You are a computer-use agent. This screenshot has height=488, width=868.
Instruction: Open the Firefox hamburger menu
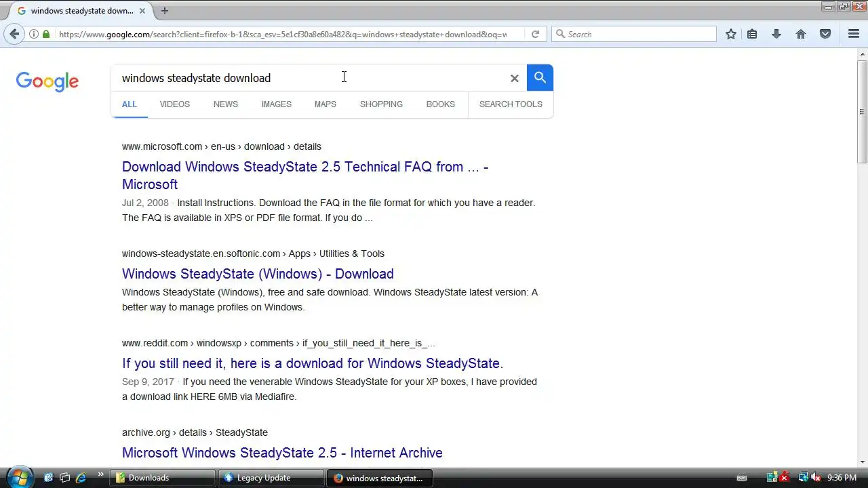[854, 34]
